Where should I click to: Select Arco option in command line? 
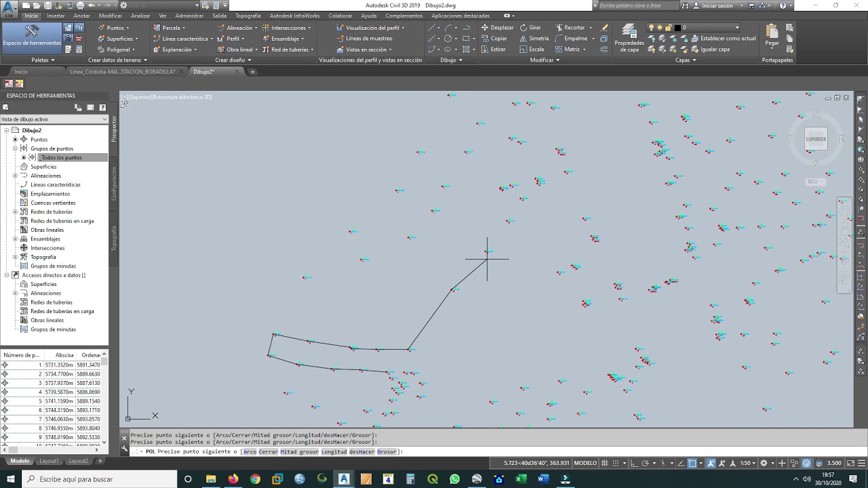point(250,451)
